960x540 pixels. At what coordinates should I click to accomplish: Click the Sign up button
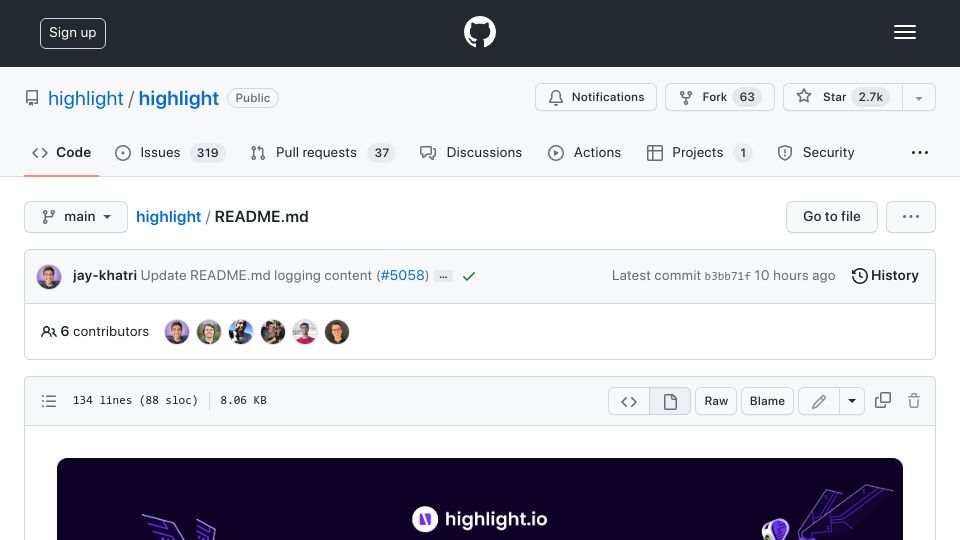[x=73, y=33]
